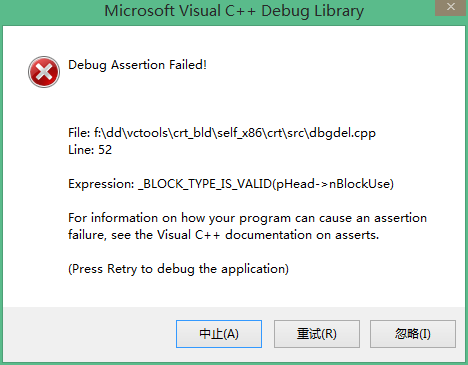Close the Debug Library dialog window

[x=450, y=7]
